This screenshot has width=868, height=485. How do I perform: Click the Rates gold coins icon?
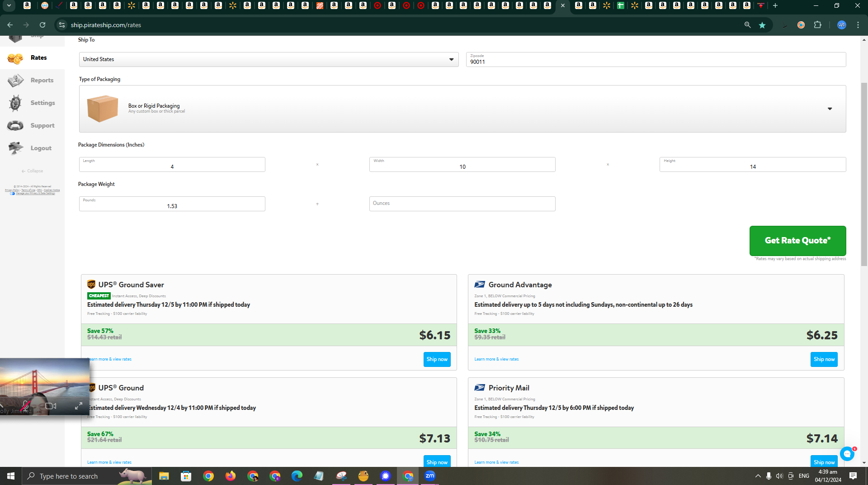coord(15,58)
